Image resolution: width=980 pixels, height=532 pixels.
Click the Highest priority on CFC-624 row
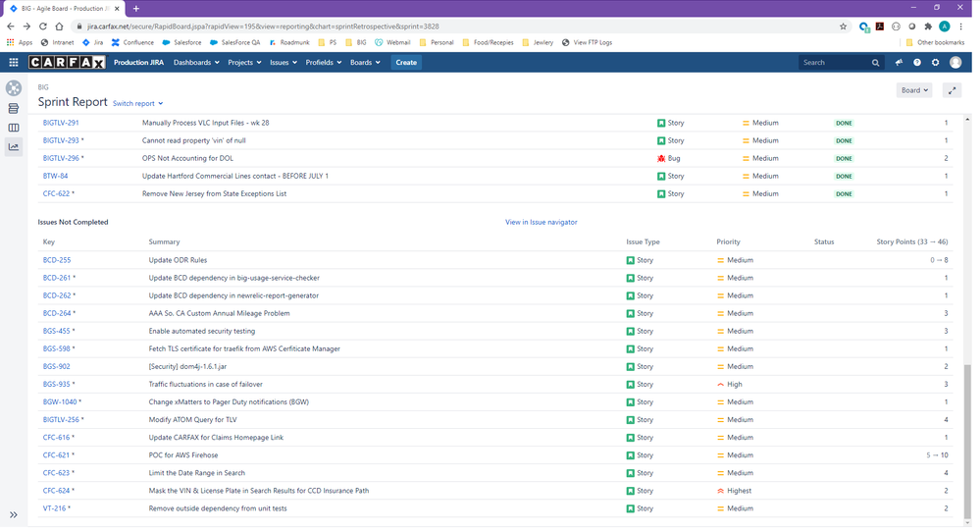pyautogui.click(x=735, y=492)
